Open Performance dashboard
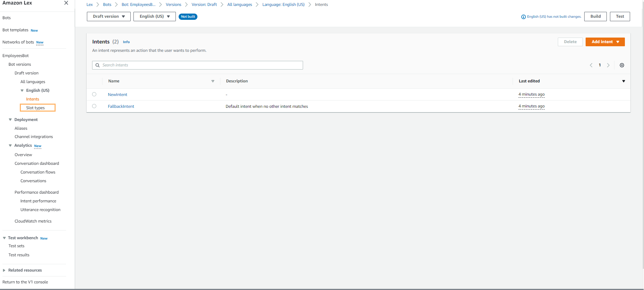This screenshot has height=290, width=644. (36, 192)
